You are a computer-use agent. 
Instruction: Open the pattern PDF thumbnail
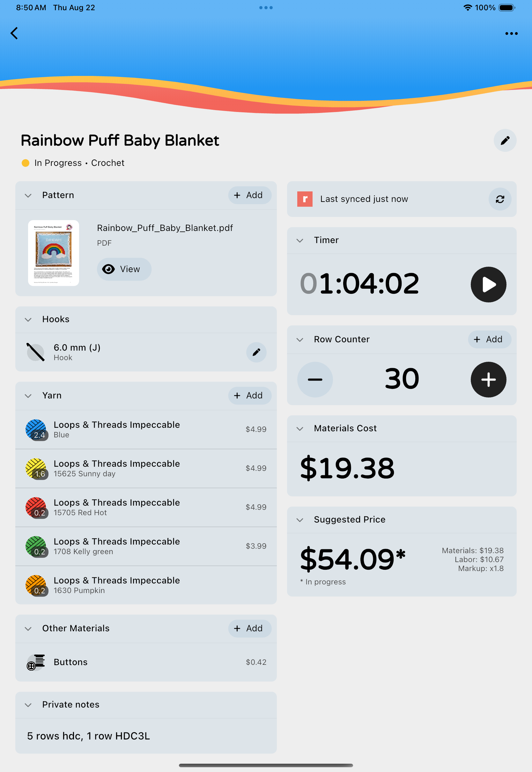[x=53, y=253]
